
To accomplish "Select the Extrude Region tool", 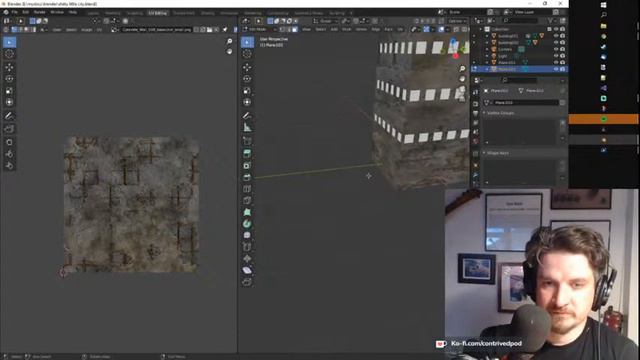I will [247, 153].
